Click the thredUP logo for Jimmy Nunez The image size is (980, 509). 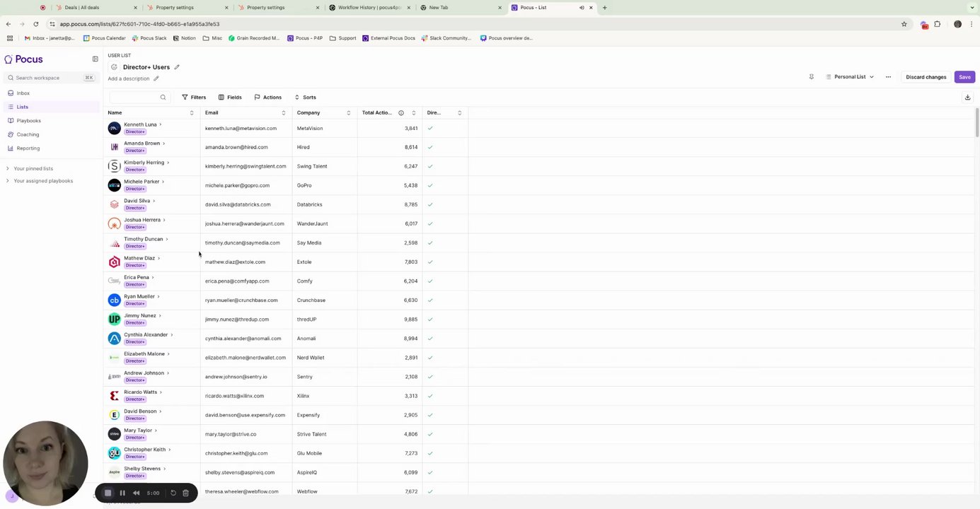[114, 319]
